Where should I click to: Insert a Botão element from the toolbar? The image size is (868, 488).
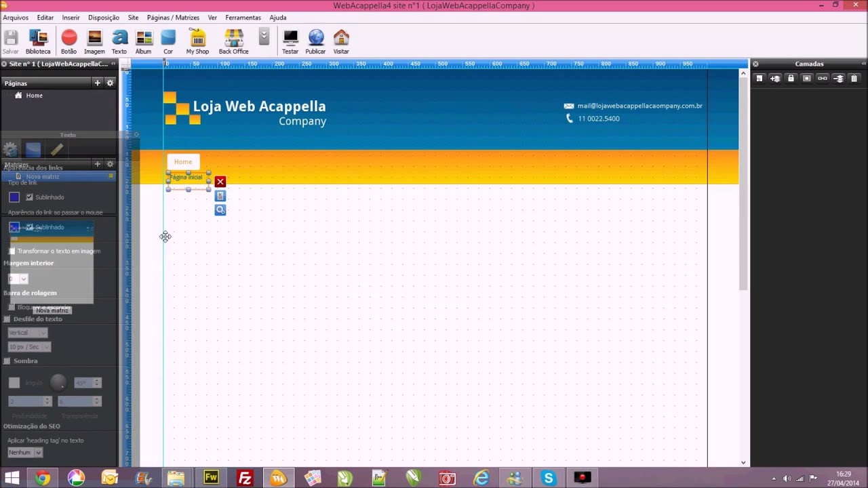coord(68,41)
